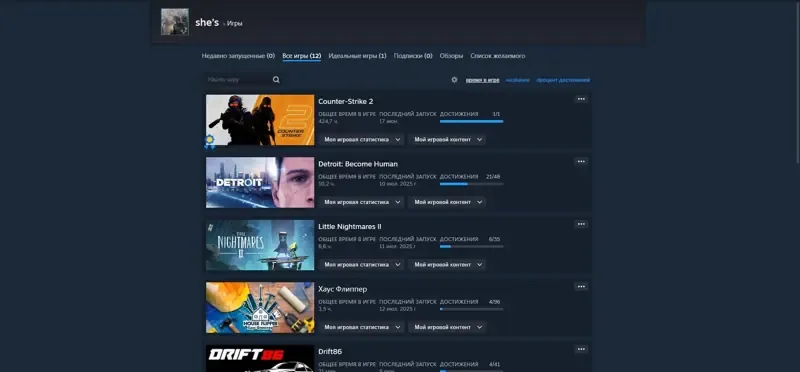
Task: Expand Little Nightmares II Мой игровой контент dropdown
Action: 447,264
